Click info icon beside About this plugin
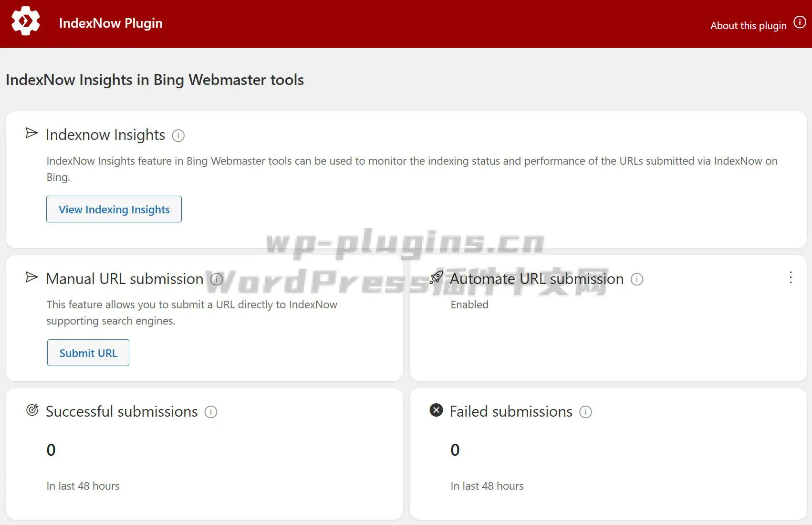This screenshot has height=525, width=812. coord(800,22)
